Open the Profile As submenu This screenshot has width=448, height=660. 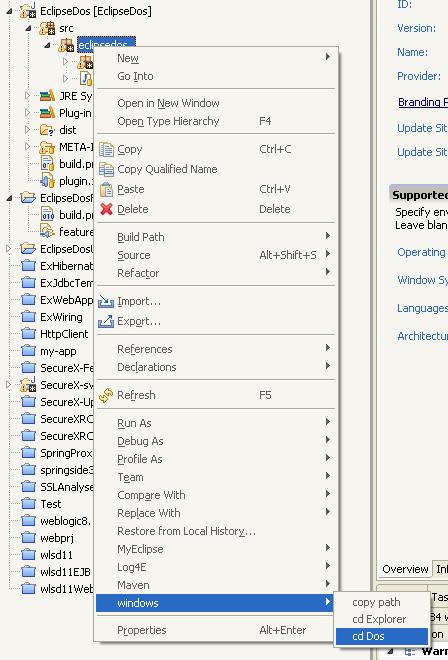(x=216, y=459)
